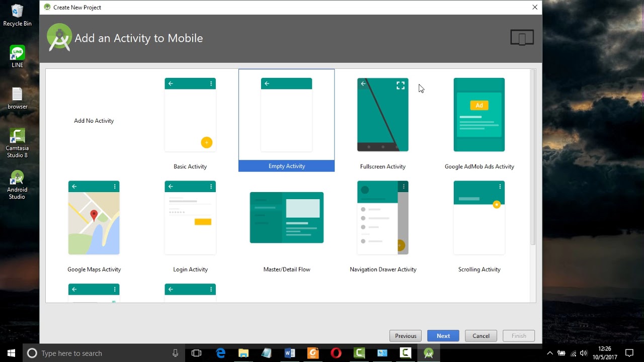Close the Create New Project dialog
Screen dimensions: 644x362
click(535, 7)
